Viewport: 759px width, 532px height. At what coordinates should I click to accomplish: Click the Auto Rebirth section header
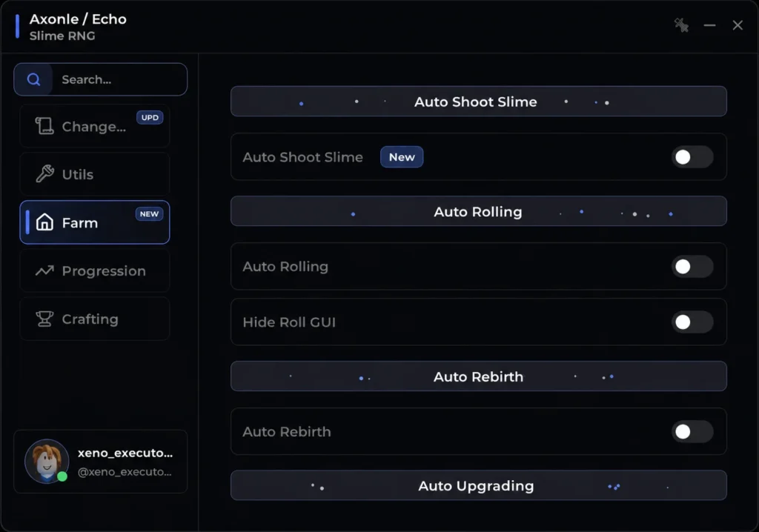(478, 376)
